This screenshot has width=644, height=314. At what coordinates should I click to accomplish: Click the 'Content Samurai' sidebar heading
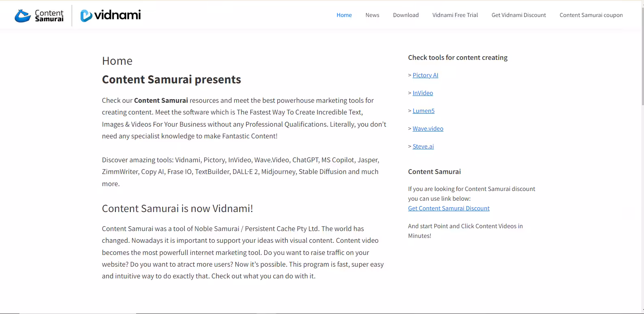[435, 172]
